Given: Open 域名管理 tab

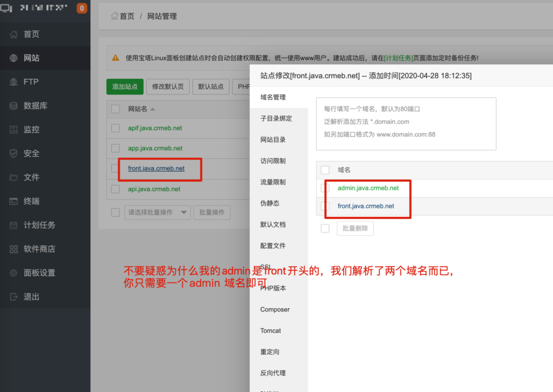Looking at the screenshot, I should coord(279,97).
